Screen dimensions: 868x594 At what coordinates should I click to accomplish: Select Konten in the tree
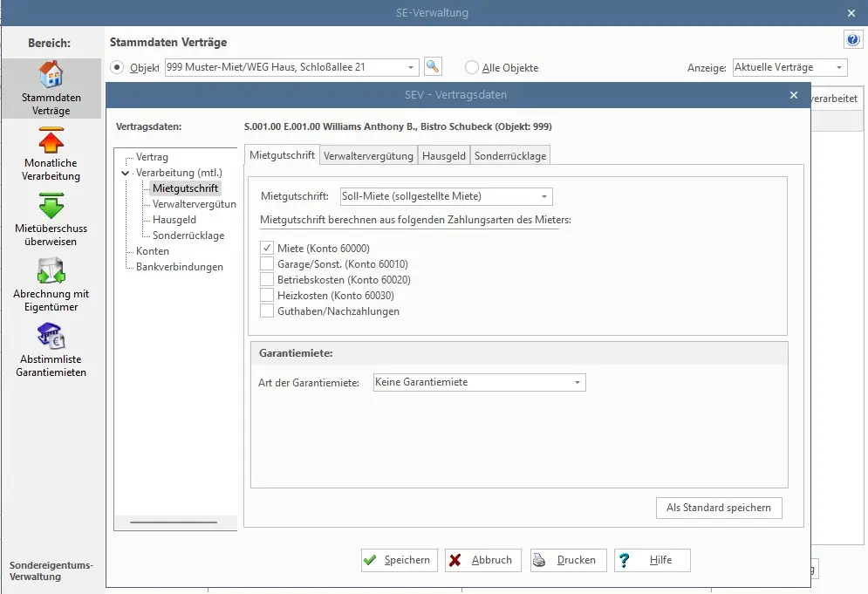coord(153,251)
